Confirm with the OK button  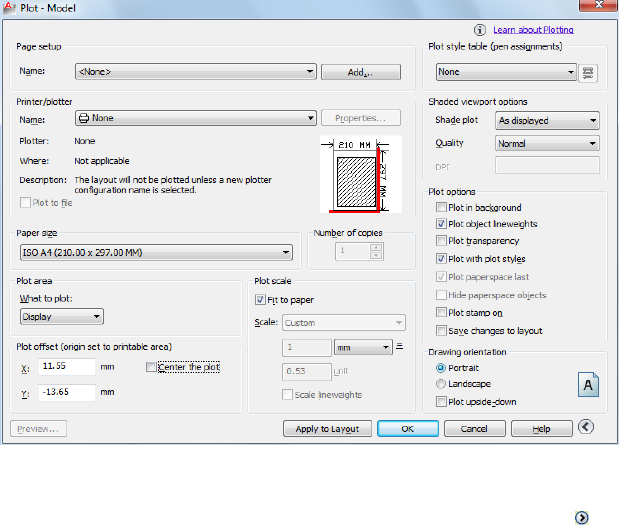[408, 429]
